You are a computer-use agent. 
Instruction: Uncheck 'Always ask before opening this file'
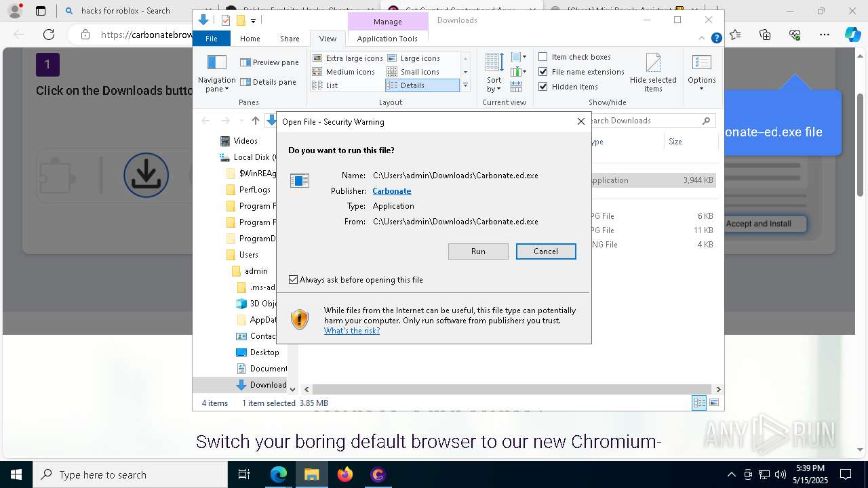(x=293, y=279)
